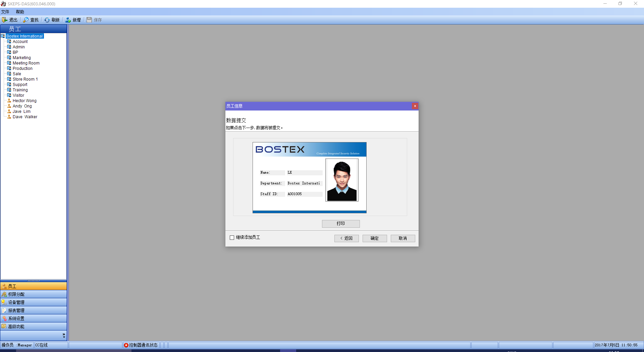
Task: Click the employee photo on ID card
Action: [341, 180]
